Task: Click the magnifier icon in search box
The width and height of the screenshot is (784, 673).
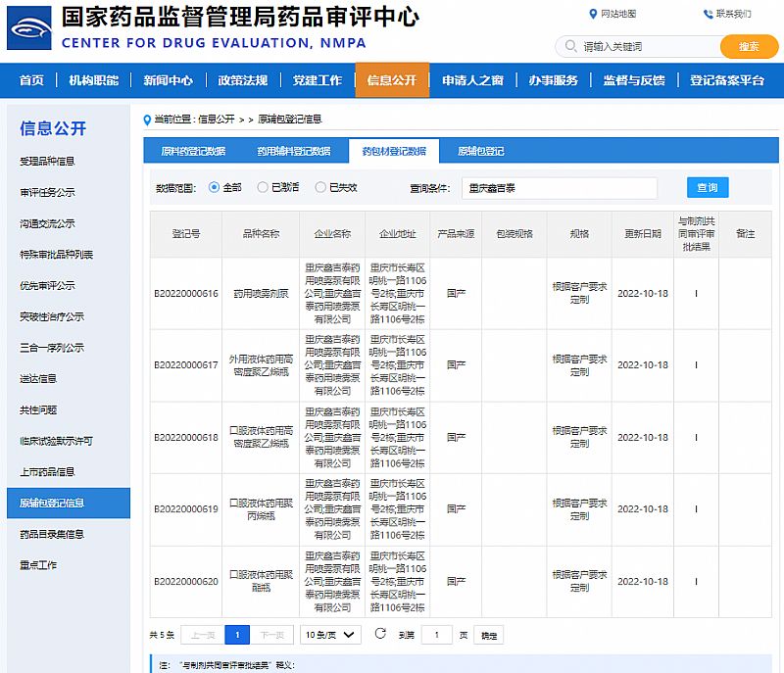Action: (x=570, y=47)
